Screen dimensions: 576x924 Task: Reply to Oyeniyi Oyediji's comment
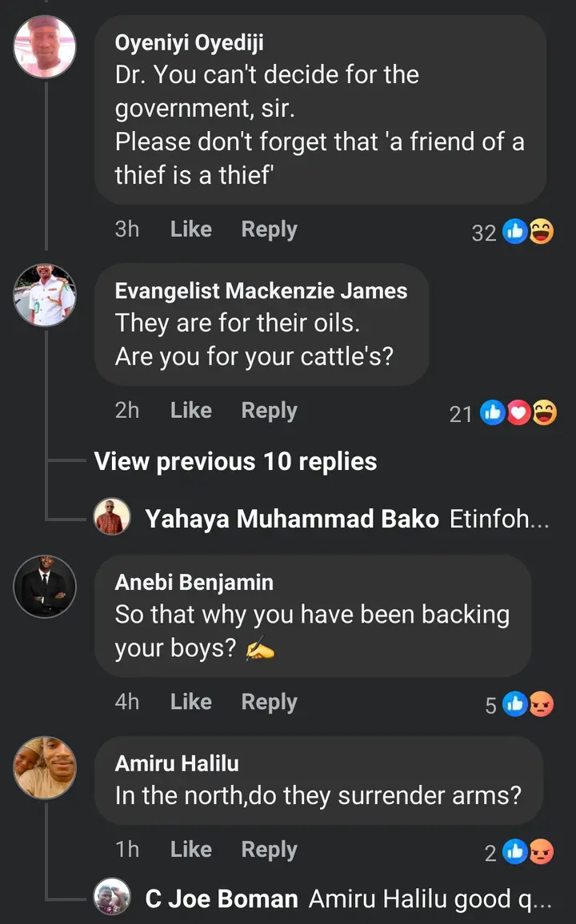coord(269,229)
